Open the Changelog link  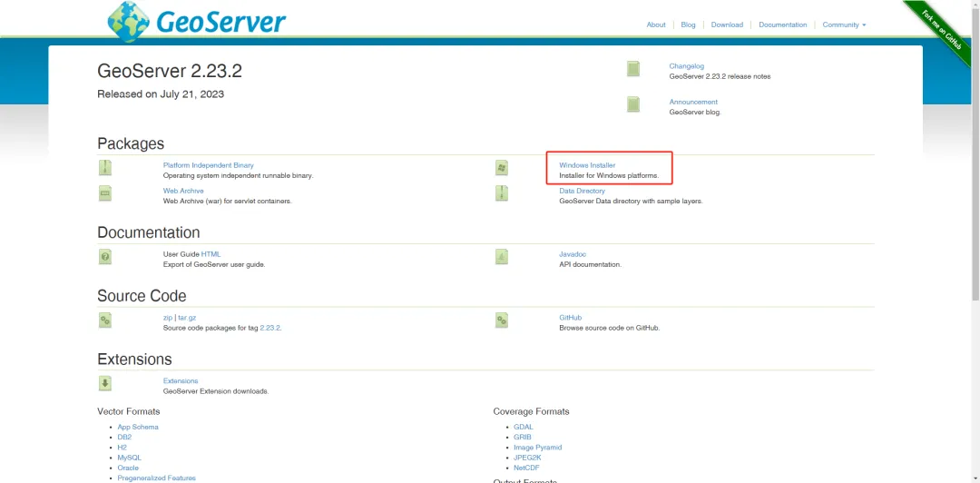[x=686, y=65]
